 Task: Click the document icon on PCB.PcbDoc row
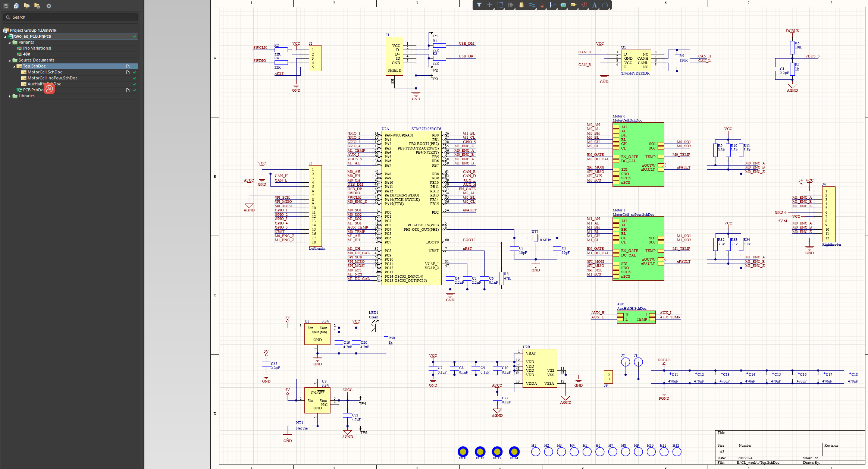coord(128,90)
